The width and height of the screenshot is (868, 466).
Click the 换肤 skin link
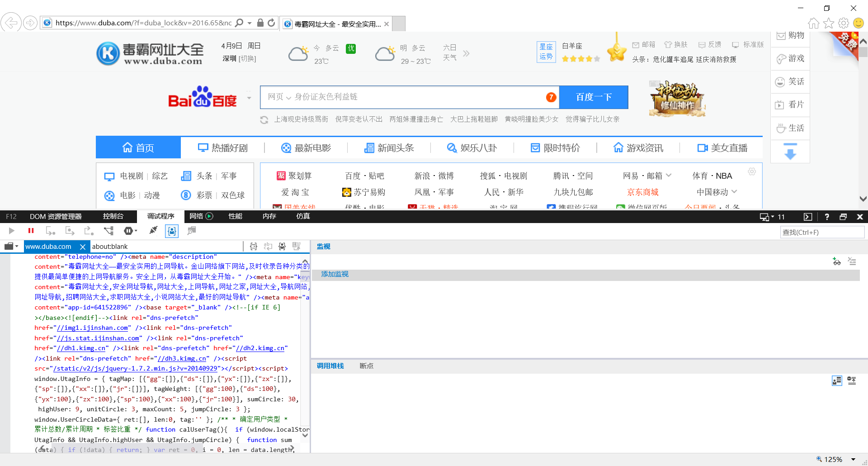click(675, 44)
